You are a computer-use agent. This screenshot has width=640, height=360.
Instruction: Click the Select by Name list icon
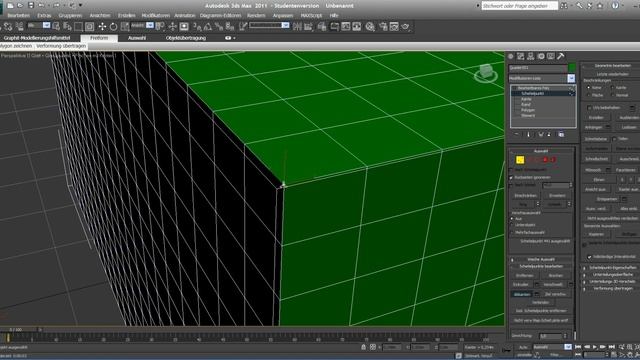67,27
